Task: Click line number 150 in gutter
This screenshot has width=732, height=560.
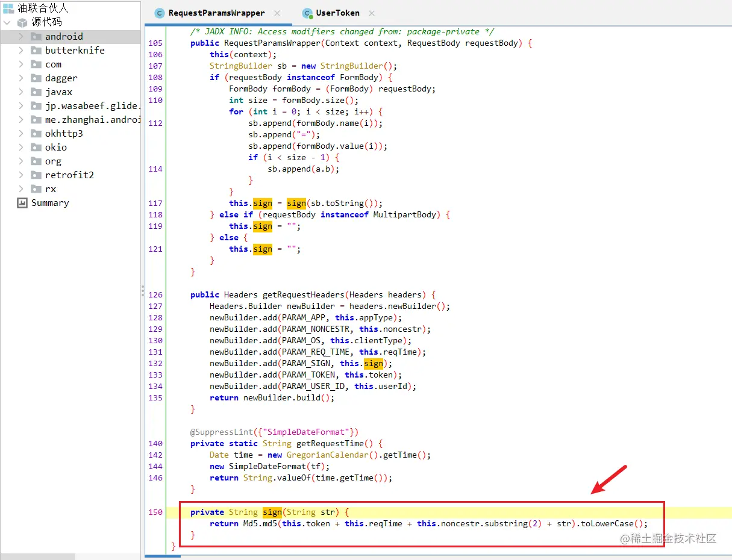Action: 155,512
